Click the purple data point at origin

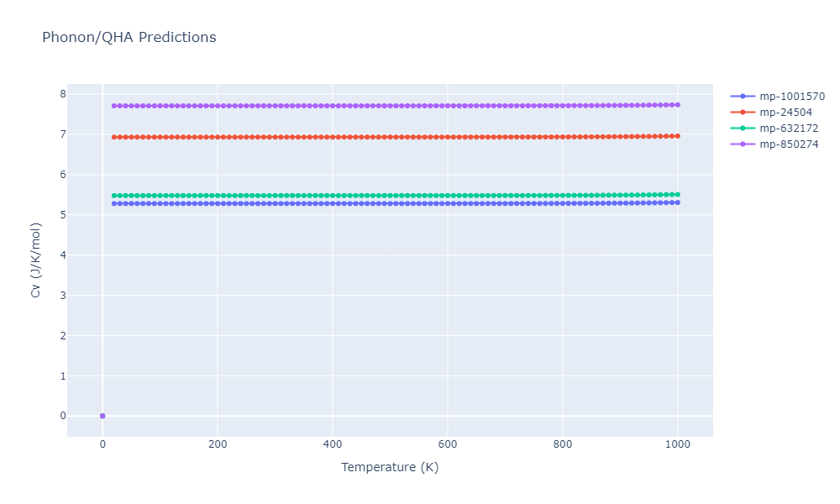pyautogui.click(x=102, y=416)
